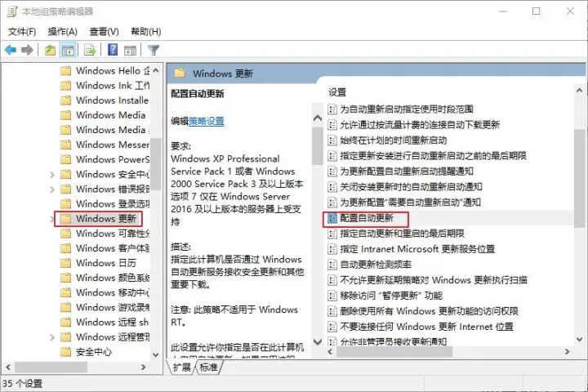Open the 帮助(H) menu

point(146,32)
